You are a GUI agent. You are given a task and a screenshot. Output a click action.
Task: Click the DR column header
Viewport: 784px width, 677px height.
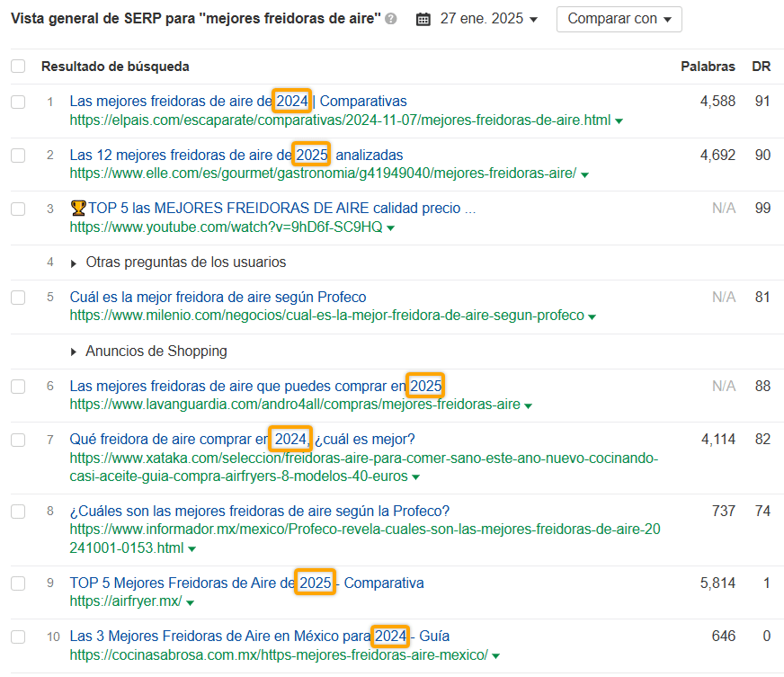coord(761,67)
